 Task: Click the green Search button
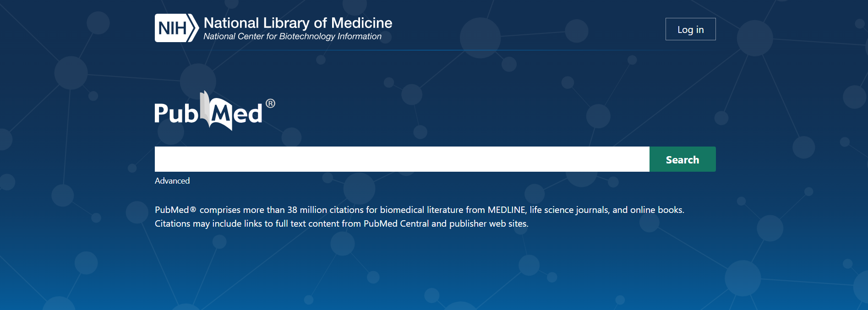tap(682, 159)
